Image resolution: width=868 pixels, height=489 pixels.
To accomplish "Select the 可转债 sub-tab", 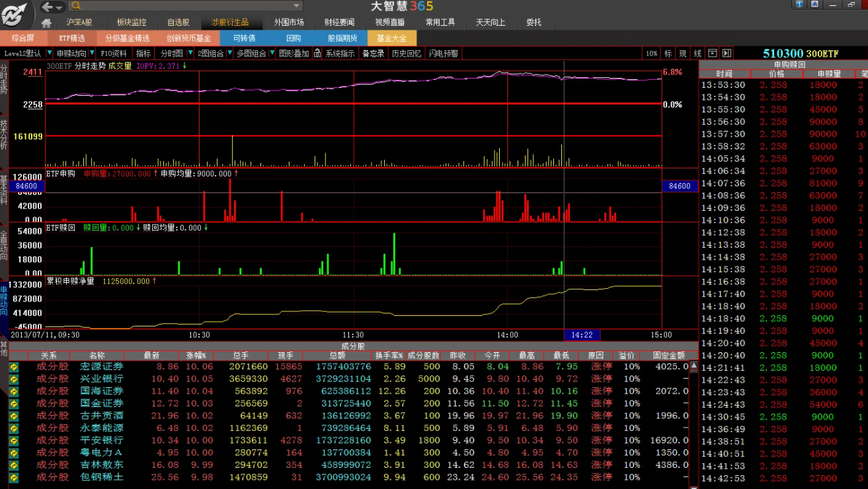I will 244,38.
